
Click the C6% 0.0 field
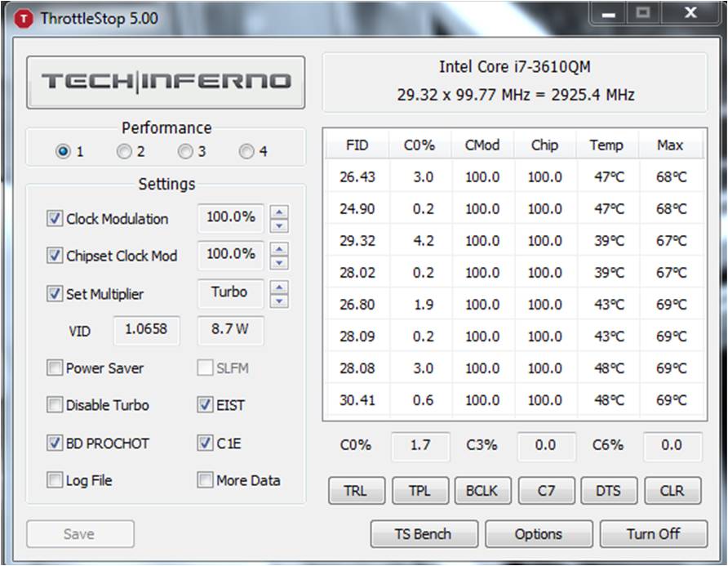coord(673,446)
